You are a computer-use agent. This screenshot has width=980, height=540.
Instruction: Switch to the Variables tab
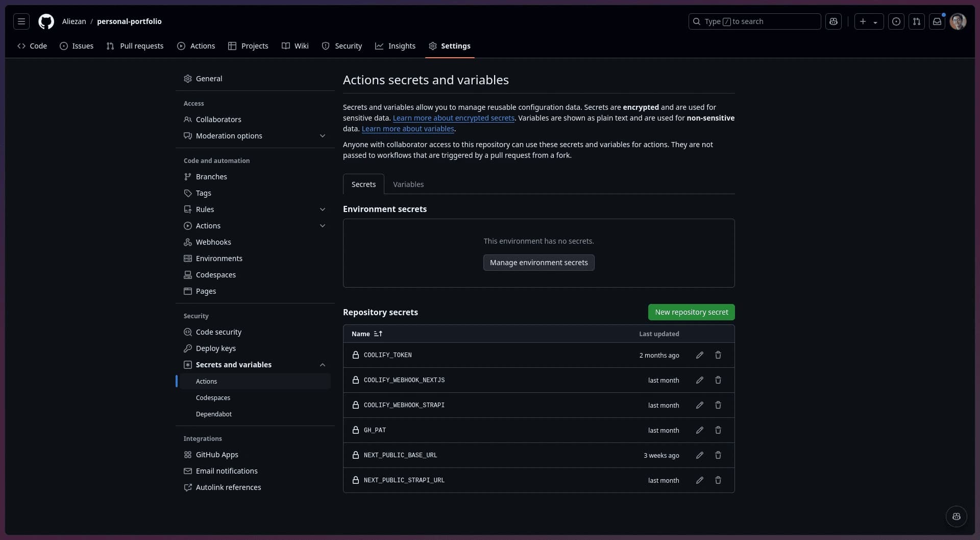click(x=408, y=184)
